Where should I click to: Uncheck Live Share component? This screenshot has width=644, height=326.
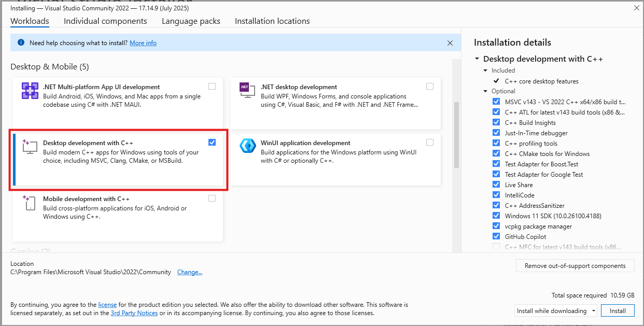coord(496,185)
